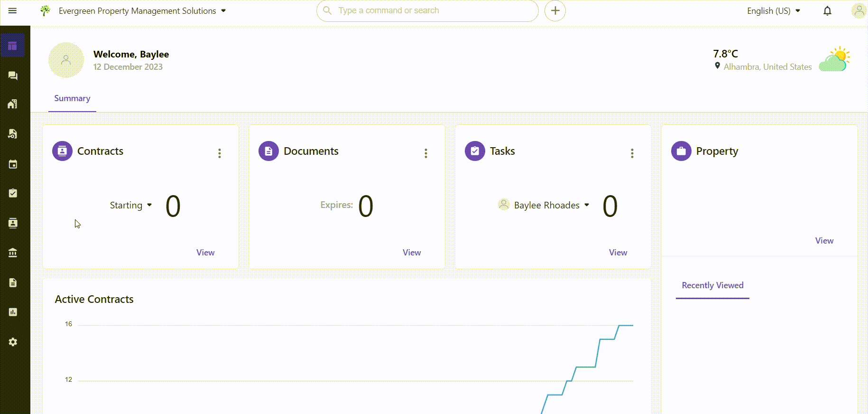868x414 pixels.
Task: Open the user profile avatar menu
Action: point(859,11)
